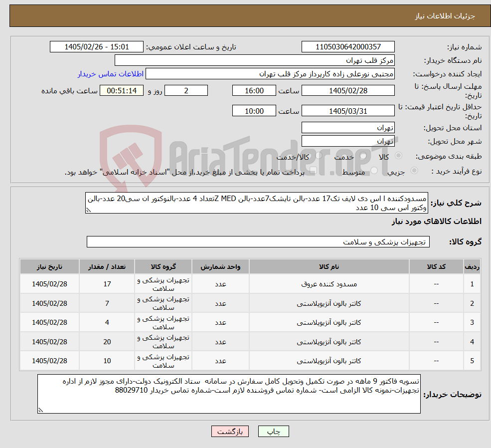
Task: Click کاتتر بالون آنژیوپلاستی in row 3
Action: point(329,322)
